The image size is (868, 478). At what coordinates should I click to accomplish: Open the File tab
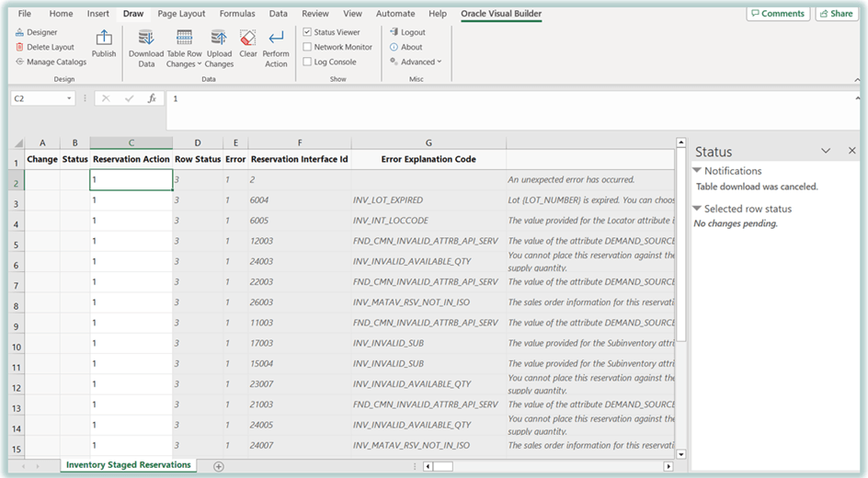pyautogui.click(x=24, y=13)
